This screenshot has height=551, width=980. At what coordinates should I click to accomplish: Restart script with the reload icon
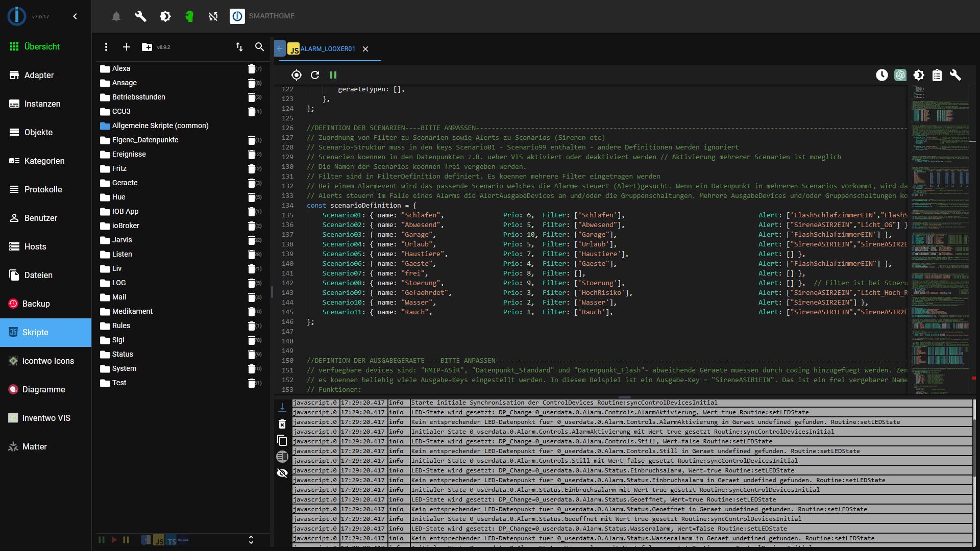pos(315,76)
